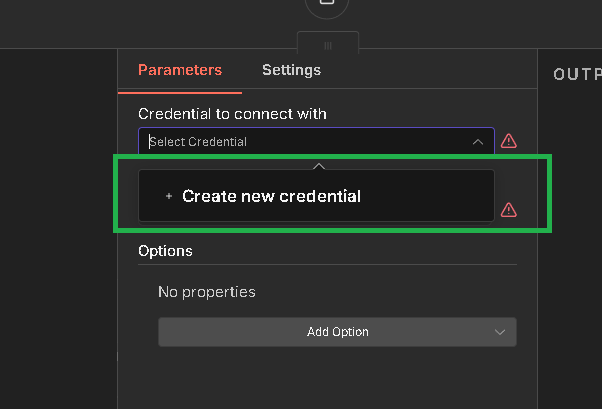The image size is (602, 409).
Task: Click the warning triangle beside Select Credential
Action: [x=509, y=141]
